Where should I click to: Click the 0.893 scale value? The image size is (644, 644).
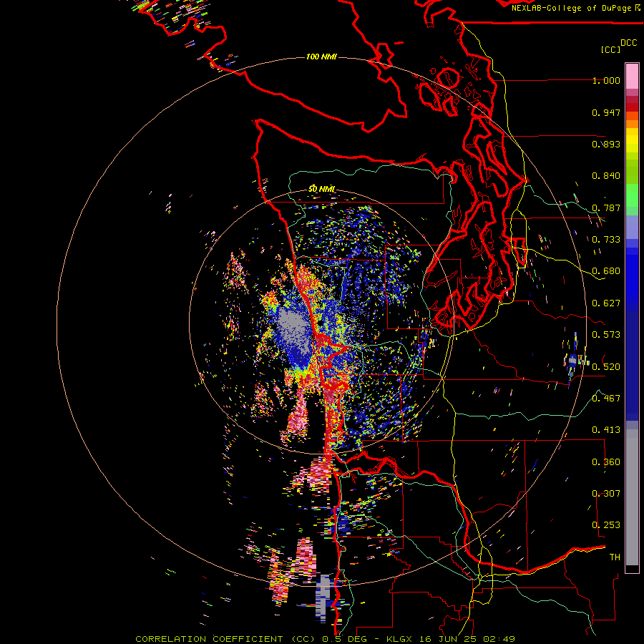606,144
